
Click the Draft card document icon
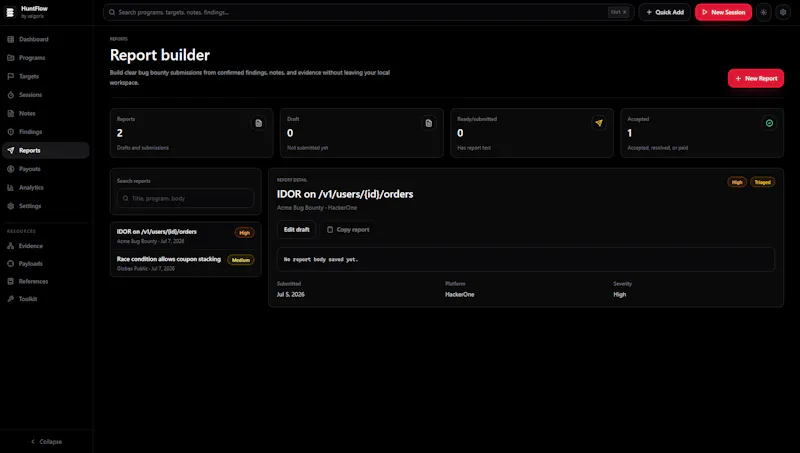tap(429, 123)
